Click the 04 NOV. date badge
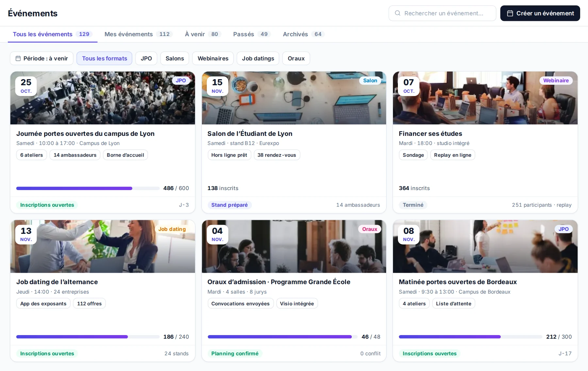Viewport: 588px width, 371px height. coord(218,234)
